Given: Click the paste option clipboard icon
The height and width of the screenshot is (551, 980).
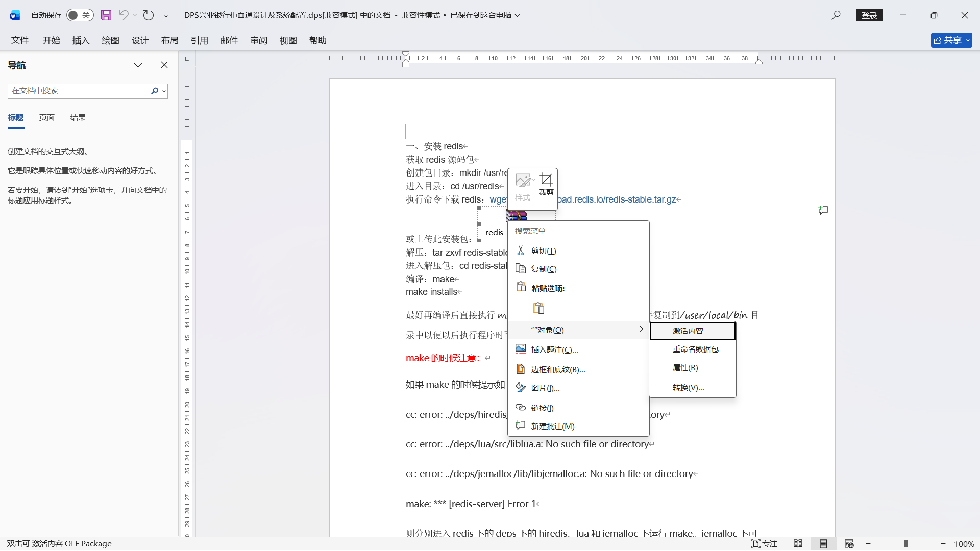Looking at the screenshot, I should pos(538,308).
